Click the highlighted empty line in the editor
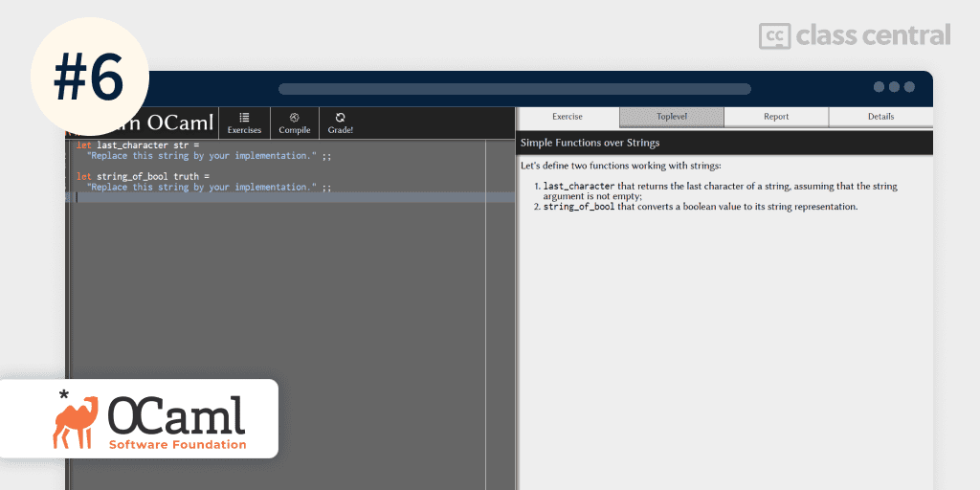 coord(287,197)
